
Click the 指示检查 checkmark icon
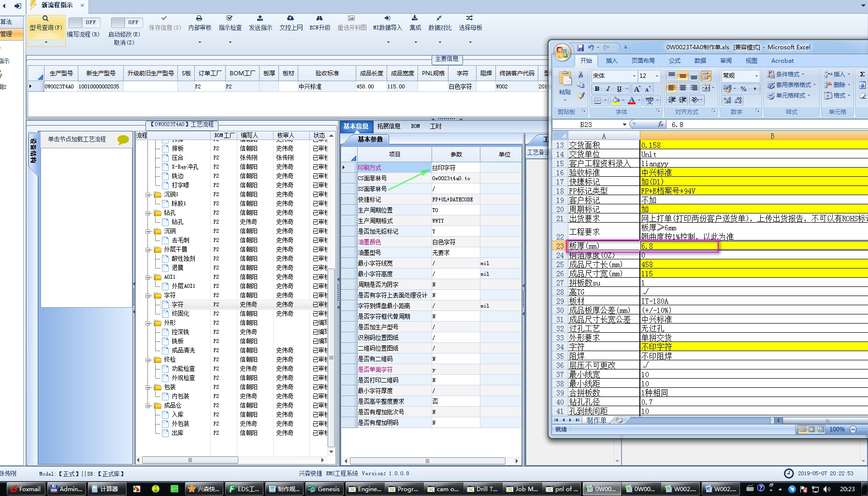click(x=230, y=18)
